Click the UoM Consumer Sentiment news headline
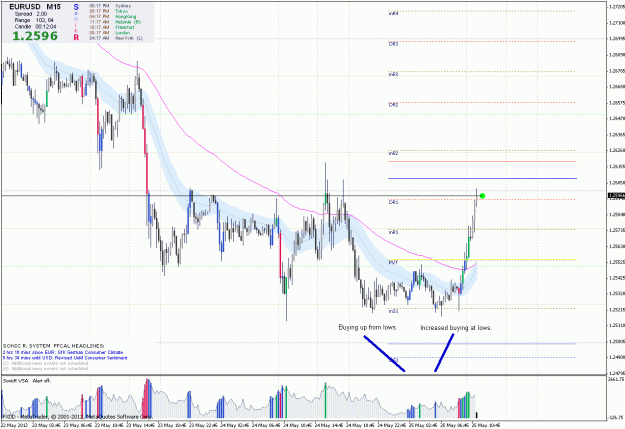Screen dimensions: 625x429 [x=65, y=358]
